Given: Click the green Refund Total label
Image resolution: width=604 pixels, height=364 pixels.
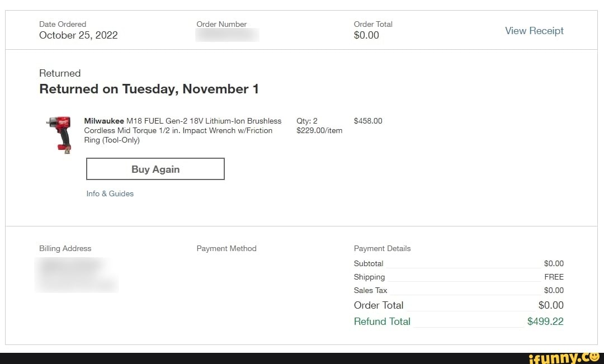Looking at the screenshot, I should pyautogui.click(x=382, y=322).
